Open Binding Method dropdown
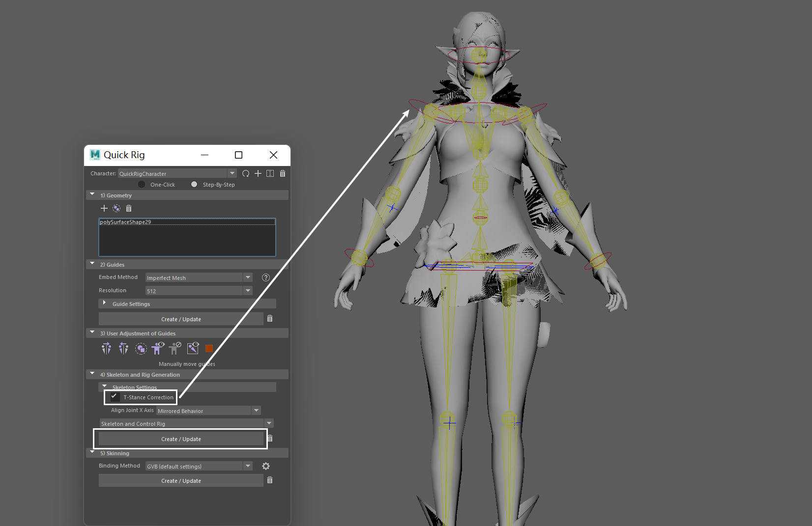This screenshot has height=526, width=812. [199, 466]
